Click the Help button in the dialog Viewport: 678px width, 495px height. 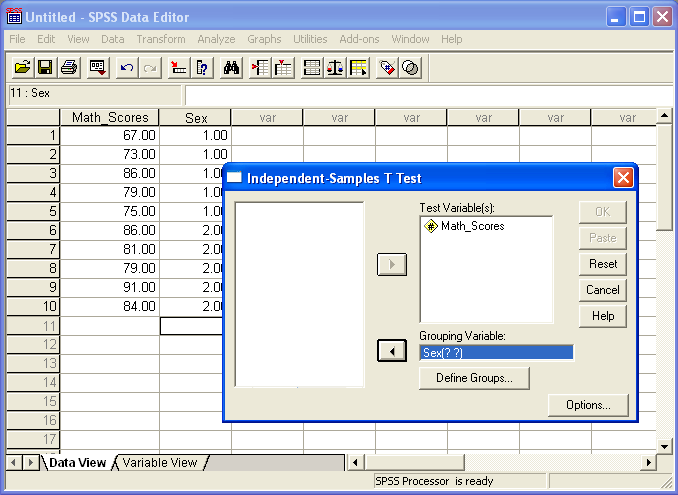[603, 316]
